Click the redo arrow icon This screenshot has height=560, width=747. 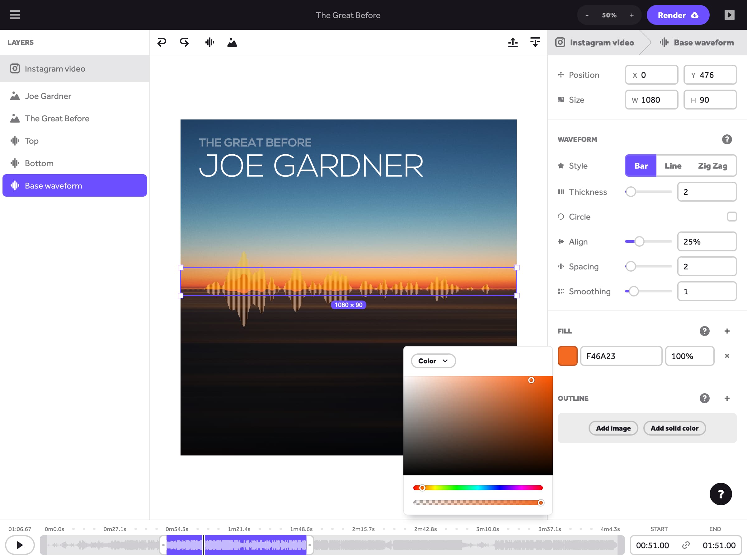[x=184, y=42]
